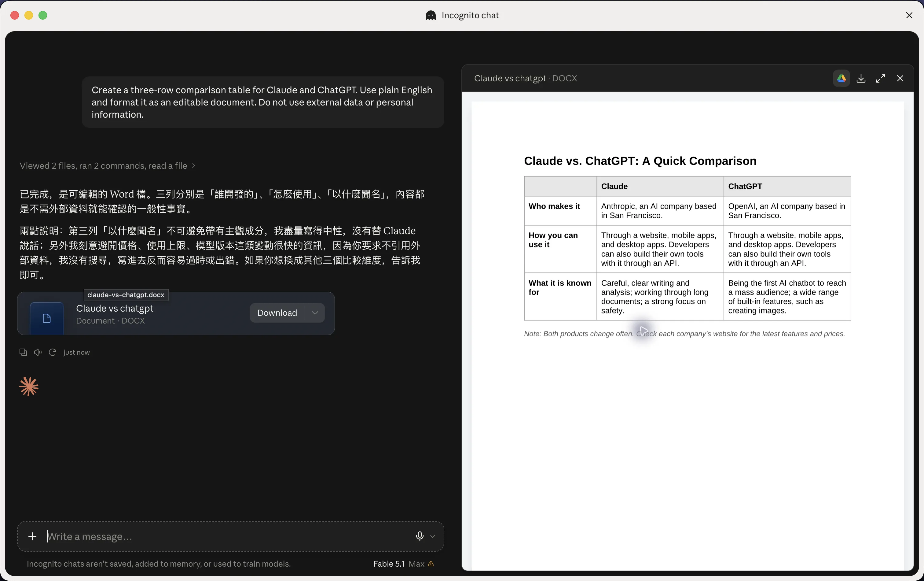
Task: Click the 'Claude' column header cell
Action: click(660, 186)
